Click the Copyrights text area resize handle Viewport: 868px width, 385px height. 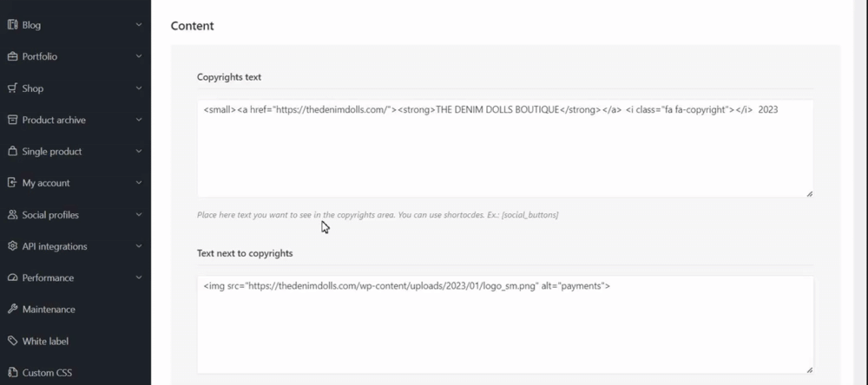[809, 193]
